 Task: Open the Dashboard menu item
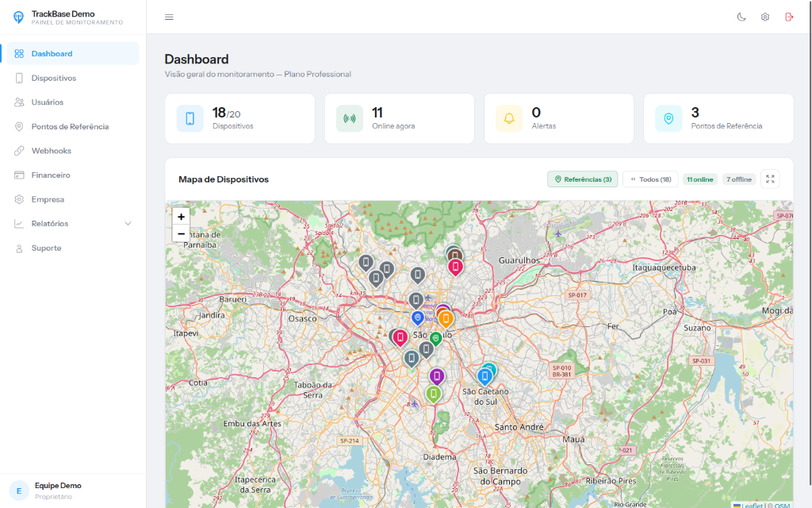[x=73, y=53]
